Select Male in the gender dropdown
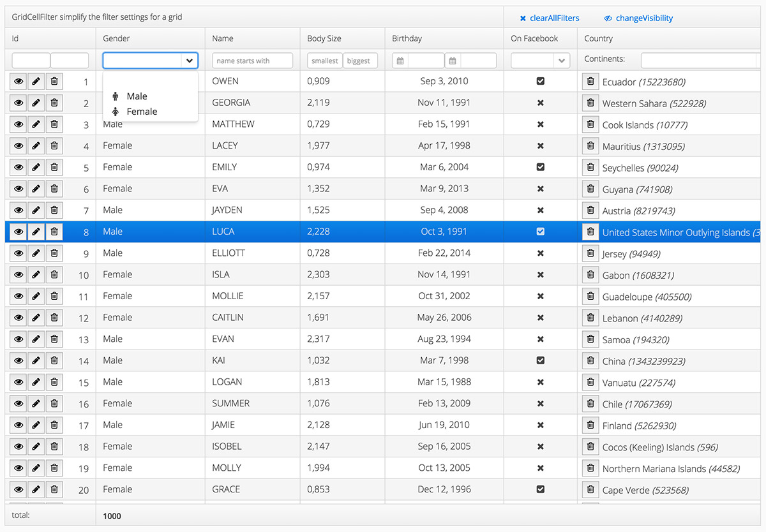 [x=150, y=96]
